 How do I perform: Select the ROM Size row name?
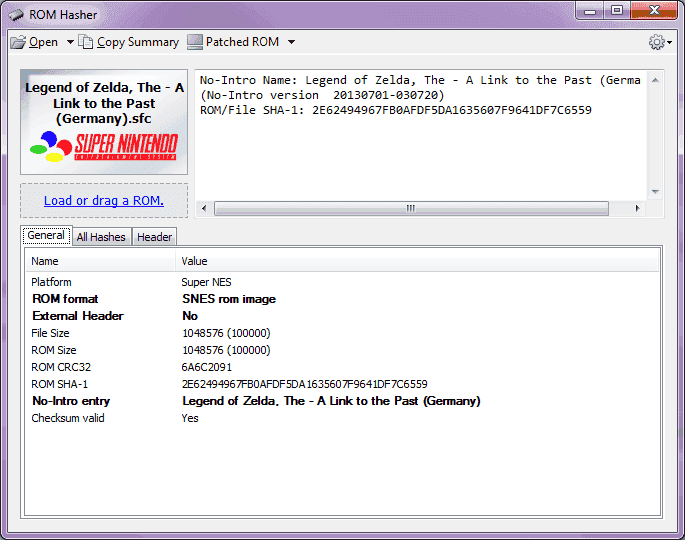coord(54,350)
